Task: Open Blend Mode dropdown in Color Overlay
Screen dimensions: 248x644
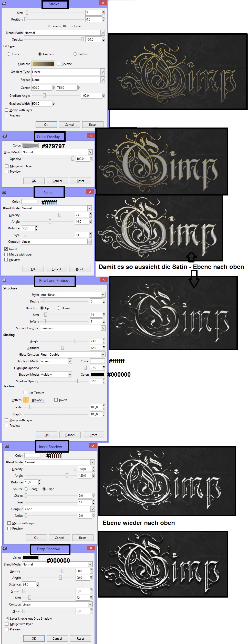Action: click(x=57, y=152)
